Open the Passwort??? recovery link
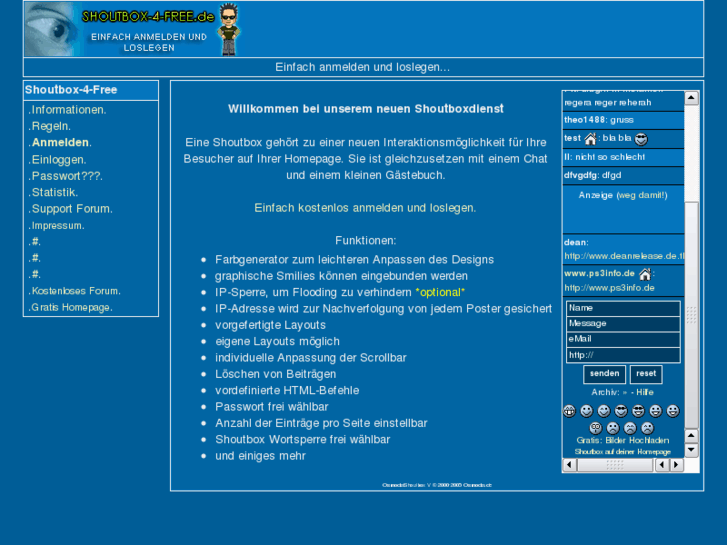Viewport: 727px width, 545px height. click(65, 176)
